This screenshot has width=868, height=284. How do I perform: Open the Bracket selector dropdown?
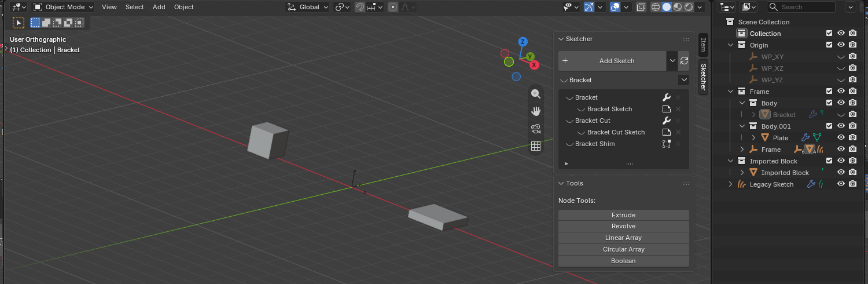684,80
